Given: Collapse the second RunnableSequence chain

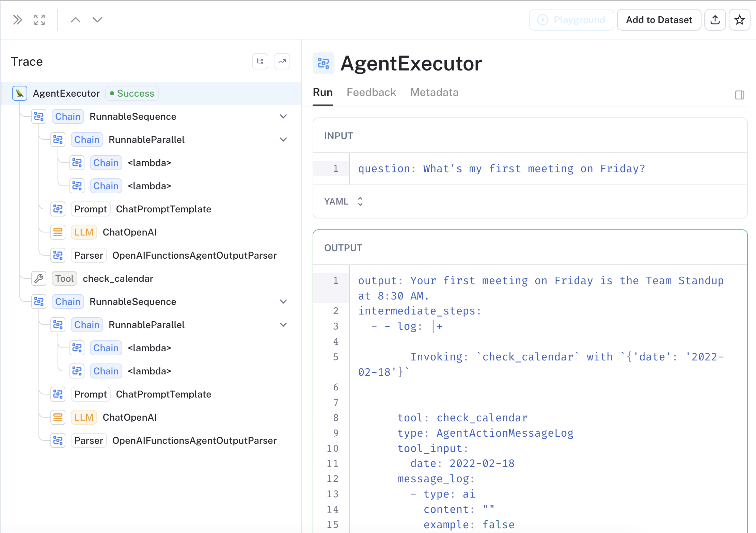Looking at the screenshot, I should (x=283, y=302).
